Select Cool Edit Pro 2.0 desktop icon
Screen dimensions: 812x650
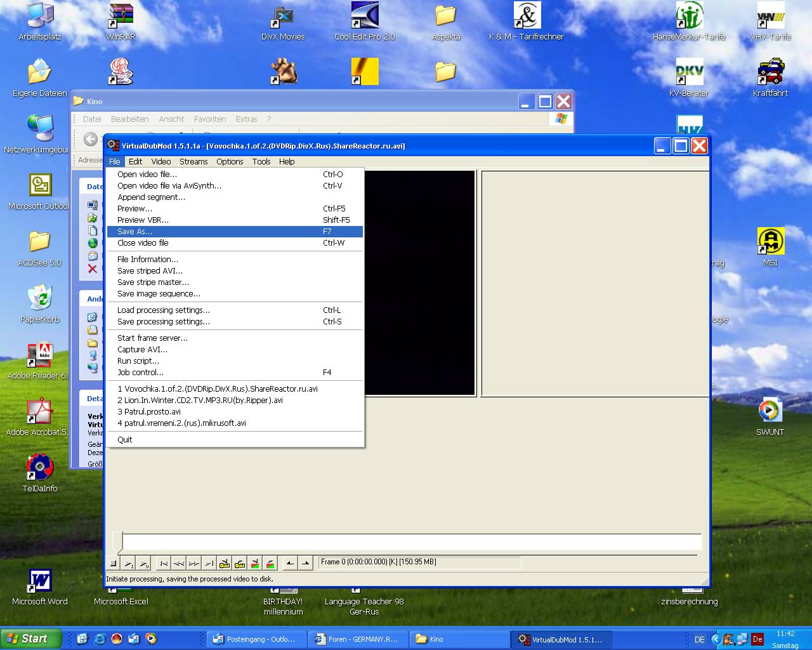[x=365, y=22]
